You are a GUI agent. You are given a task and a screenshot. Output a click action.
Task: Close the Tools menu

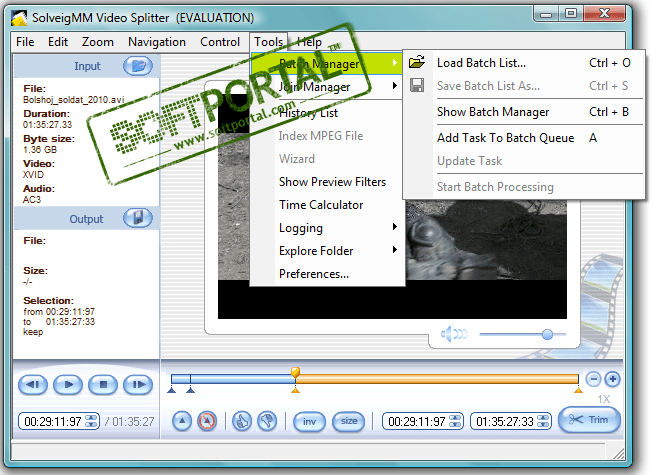tap(269, 42)
